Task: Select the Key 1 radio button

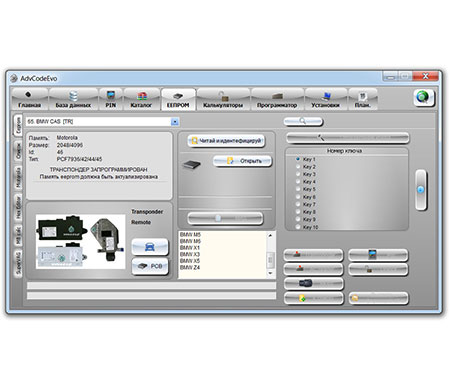Action: 298,159
